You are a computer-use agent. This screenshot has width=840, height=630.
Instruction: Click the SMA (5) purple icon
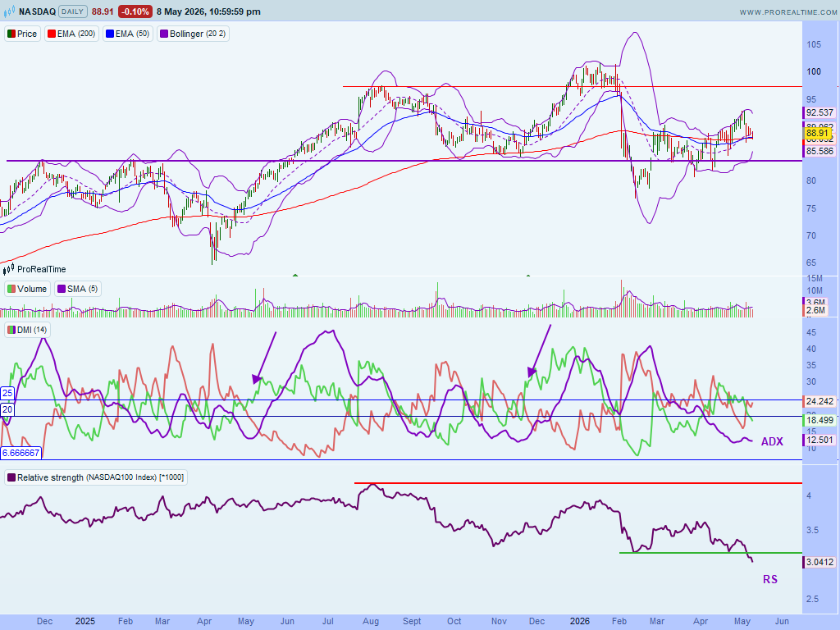[x=61, y=289]
